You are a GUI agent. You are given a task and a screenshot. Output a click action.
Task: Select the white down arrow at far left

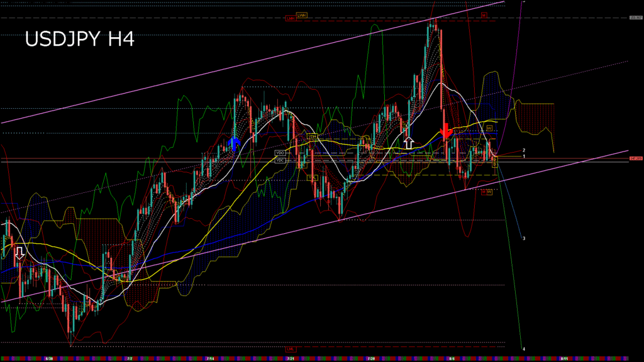(x=19, y=253)
